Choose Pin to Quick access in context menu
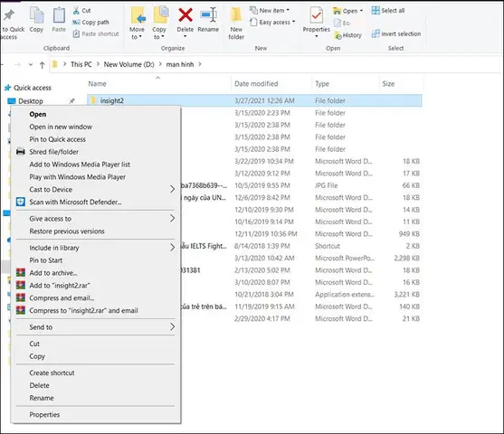This screenshot has width=504, height=434. (x=58, y=139)
